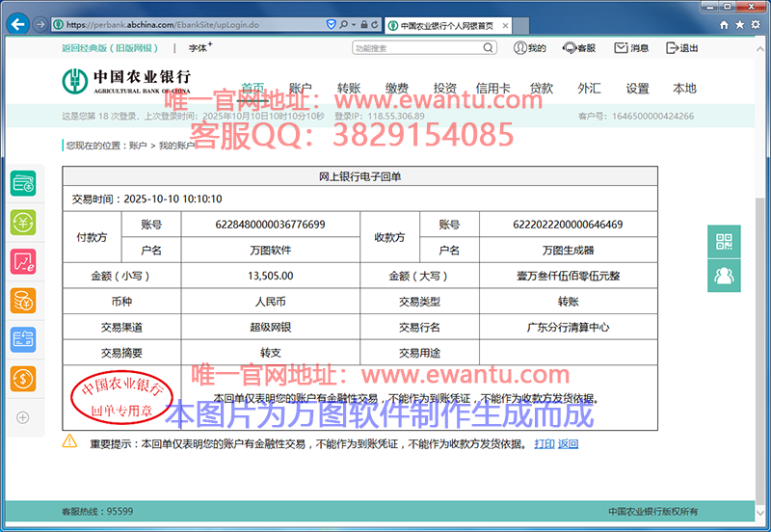Viewport: 771px width, 532px height.
Task: Increase font size with 字体+
Action: (x=200, y=47)
